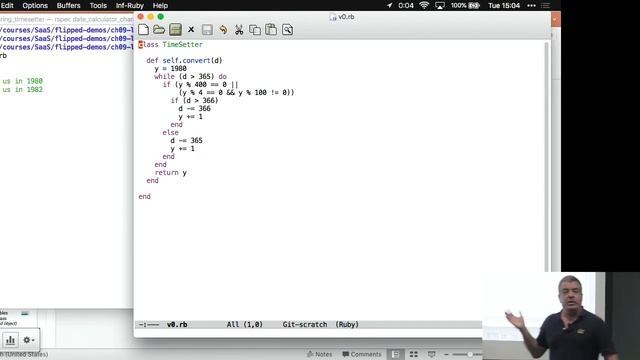Copy the selection with the copy icon
The image size is (640, 360).
[255, 30]
